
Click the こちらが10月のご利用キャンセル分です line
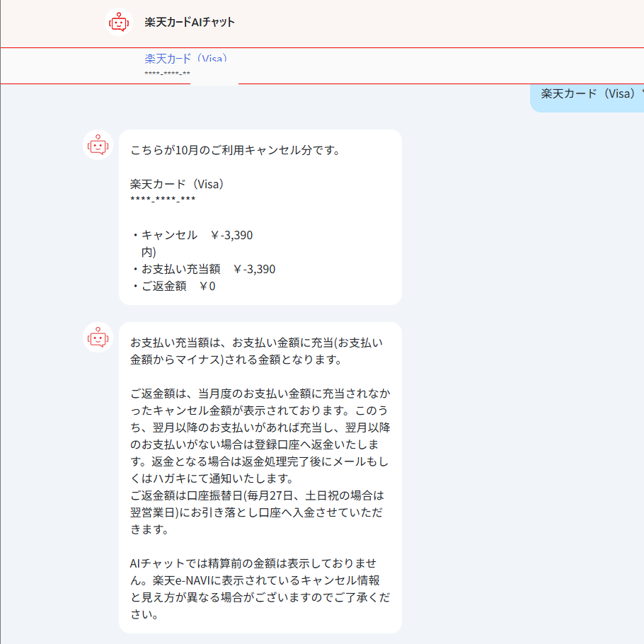(235, 150)
